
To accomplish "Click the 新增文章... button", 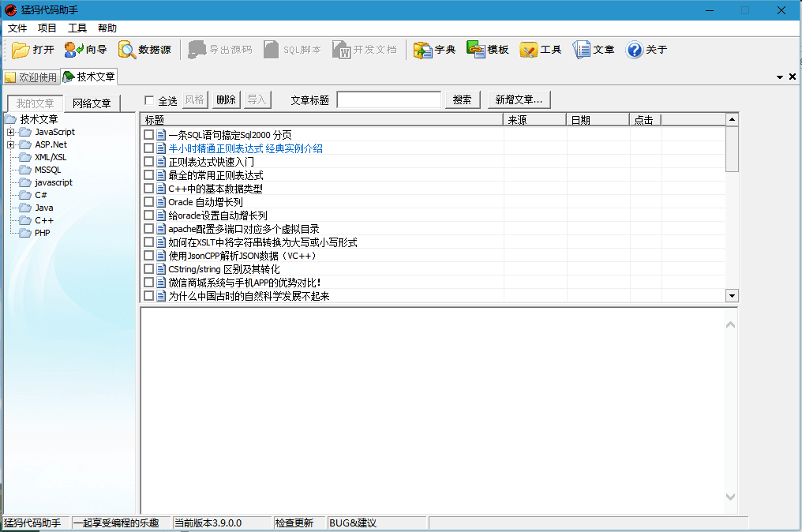I will pyautogui.click(x=519, y=100).
